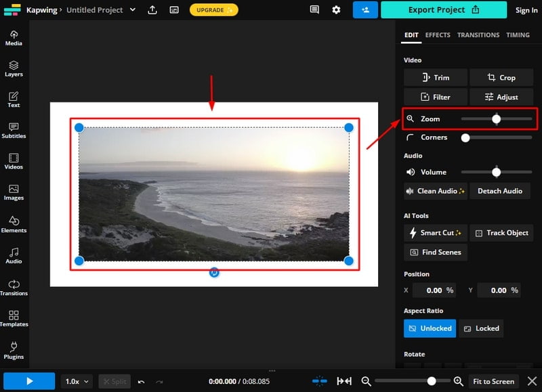Open the Transitions tab in the right panel
This screenshot has width=542, height=392.
(478, 35)
